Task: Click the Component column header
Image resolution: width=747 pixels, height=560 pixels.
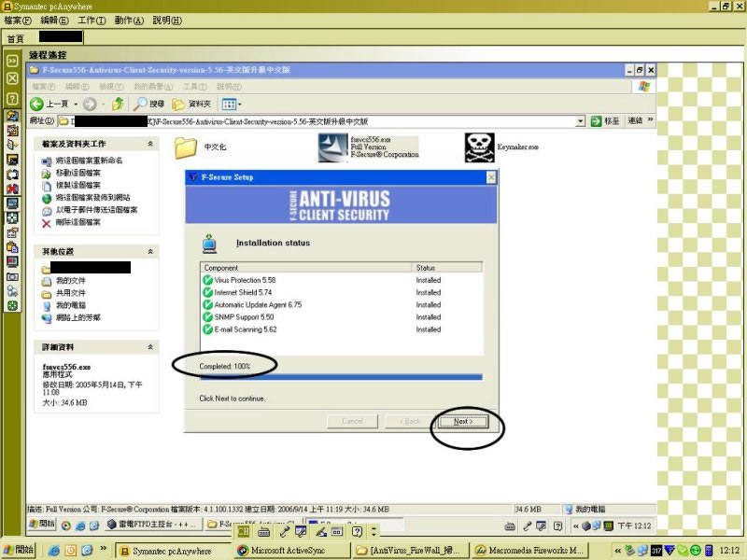Action: click(x=306, y=268)
